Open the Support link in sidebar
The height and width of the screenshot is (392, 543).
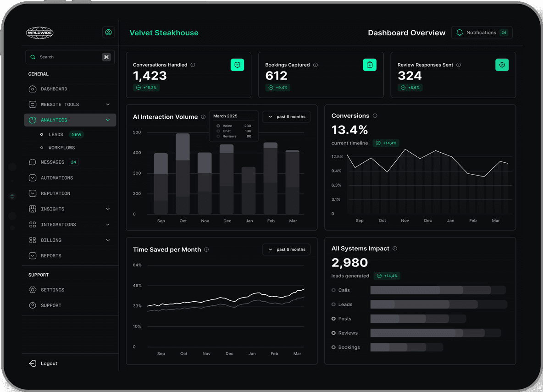45,305
